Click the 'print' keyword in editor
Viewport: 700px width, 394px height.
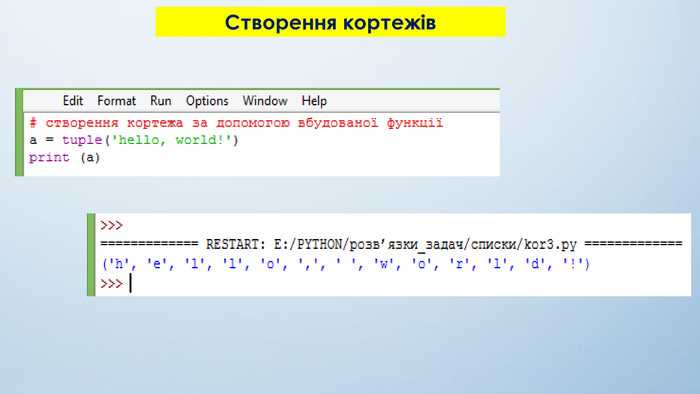tap(49, 158)
